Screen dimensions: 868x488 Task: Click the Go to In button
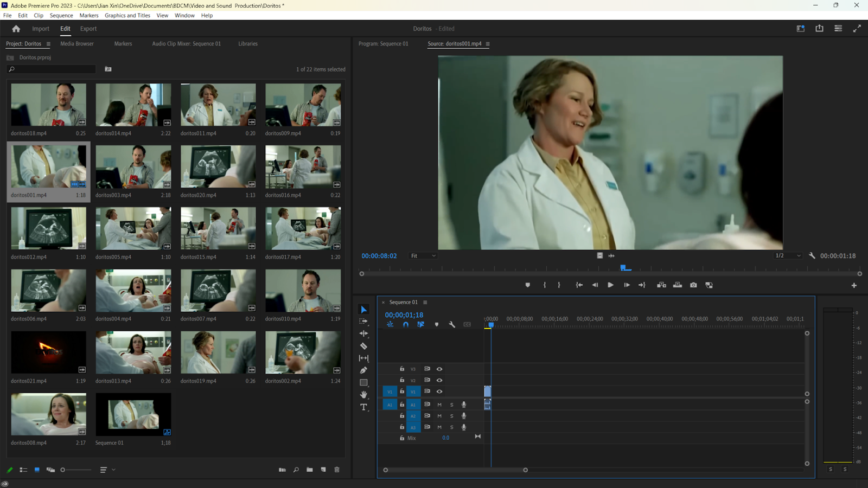point(579,285)
